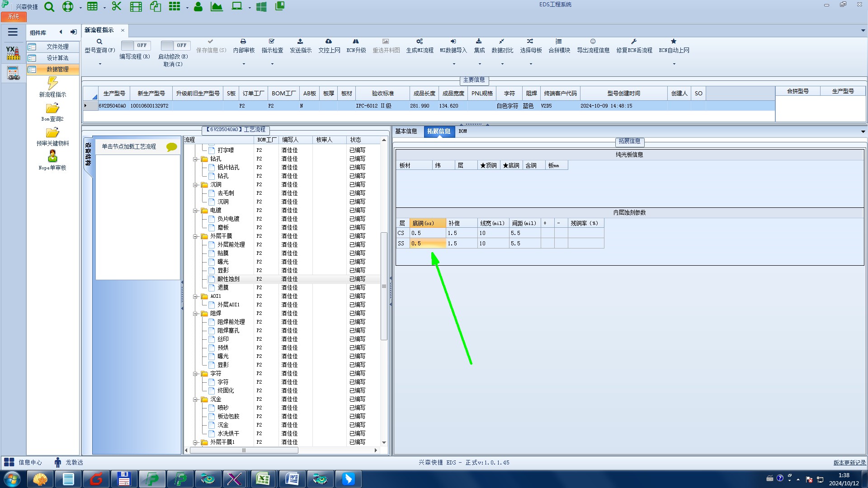Click the SS row 底铜 cell
868x488 pixels.
point(427,244)
